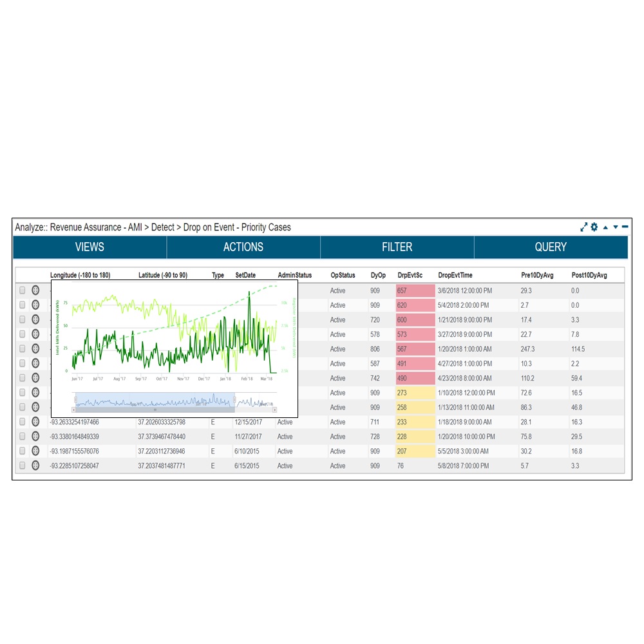Check the checkbox for row -93.2633254197466
644x644 pixels.
(x=23, y=422)
